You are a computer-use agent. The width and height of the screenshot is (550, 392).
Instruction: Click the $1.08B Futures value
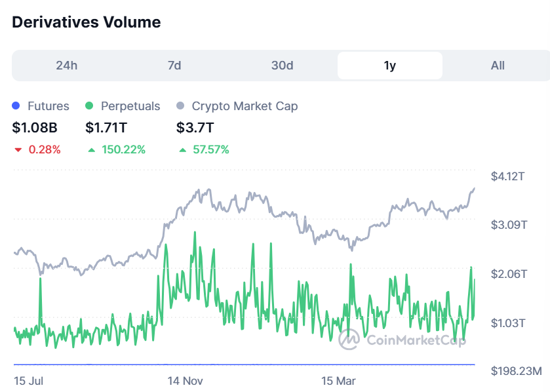click(33, 128)
